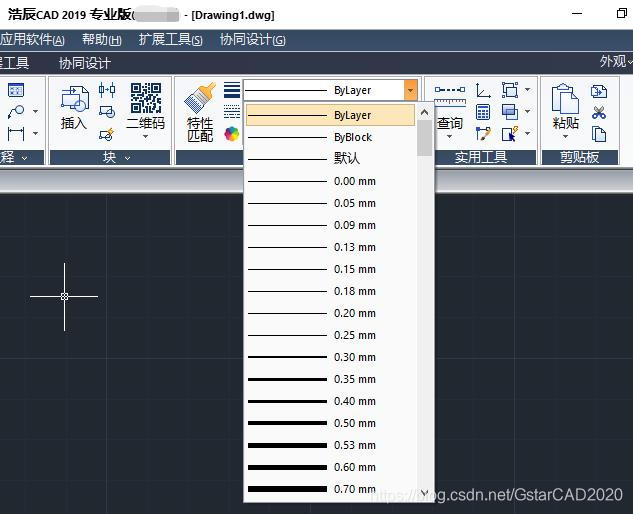Viewport: 633px width, 514px height.
Task: Select the 默认 default lineweight option
Action: (330, 159)
